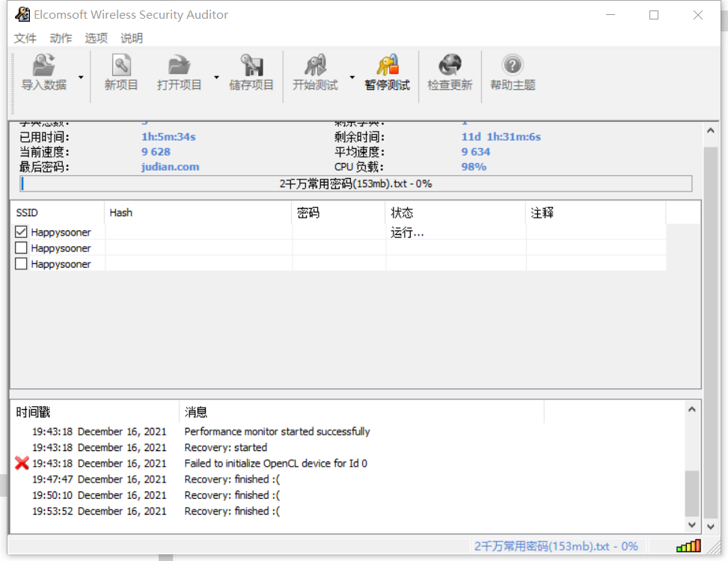
Task: Click the Elcomsoft app icon in title bar
Action: (22, 14)
